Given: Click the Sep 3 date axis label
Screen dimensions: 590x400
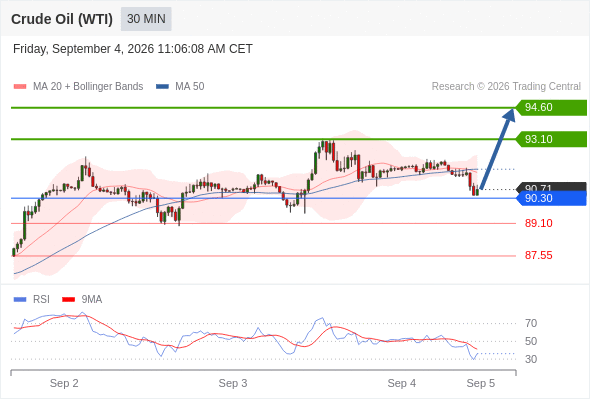Looking at the screenshot, I should (x=233, y=383).
